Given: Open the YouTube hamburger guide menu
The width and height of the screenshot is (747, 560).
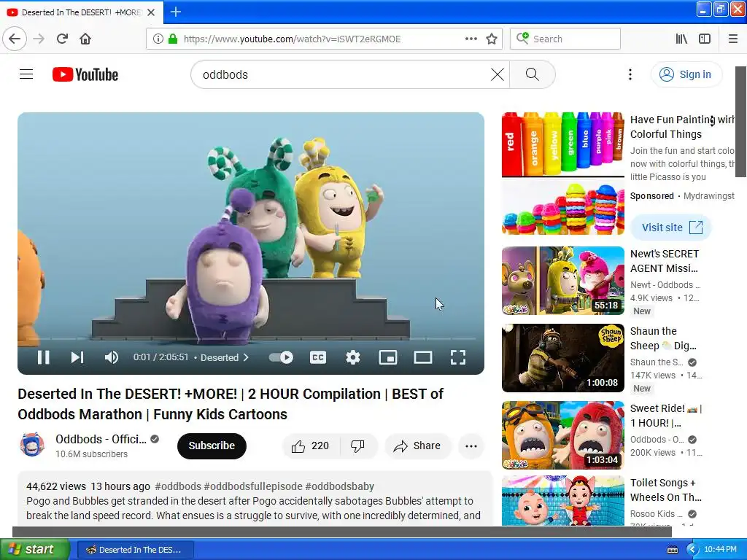Looking at the screenshot, I should click(26, 74).
